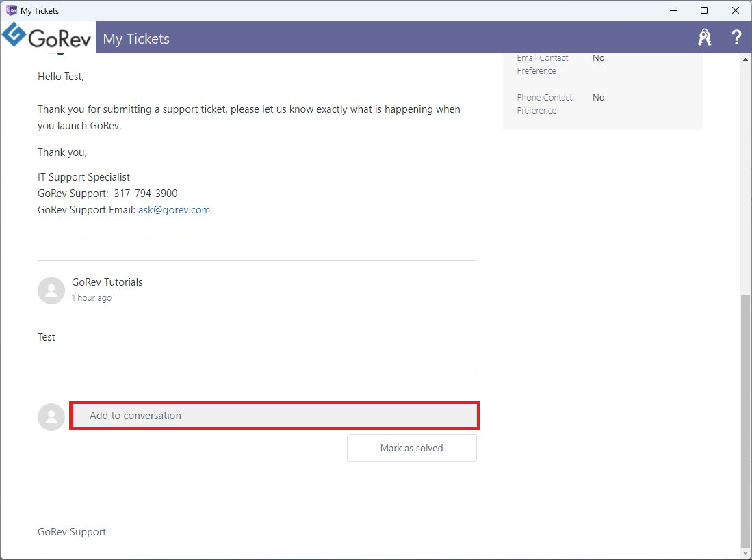Click the 'Hello Test,' greeting line
Image resolution: width=752 pixels, height=560 pixels.
pyautogui.click(x=61, y=77)
